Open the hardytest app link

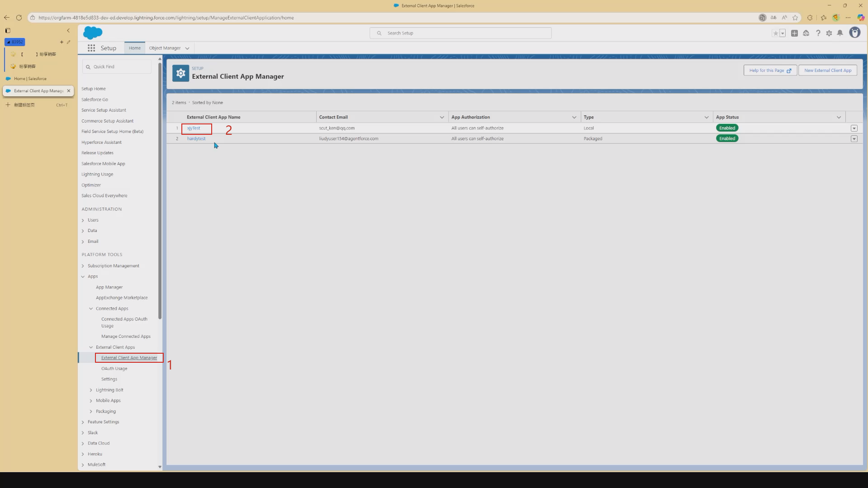pyautogui.click(x=196, y=139)
